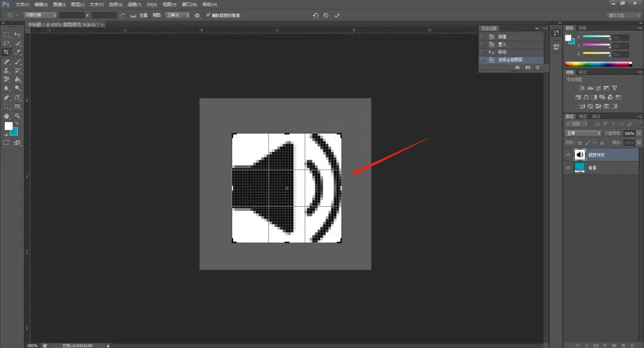The height and width of the screenshot is (348, 644).
Task: Select the Move tool in the toolbox
Action: click(x=17, y=35)
